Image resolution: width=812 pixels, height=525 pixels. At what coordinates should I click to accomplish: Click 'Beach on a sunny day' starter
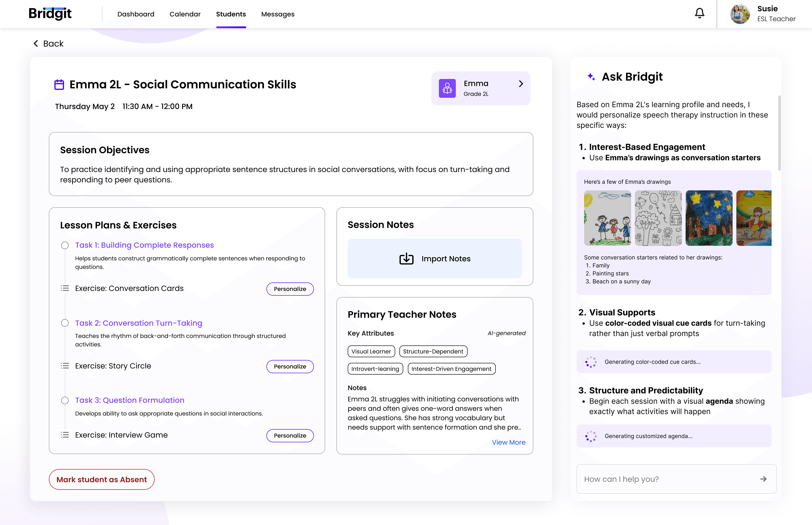(621, 282)
